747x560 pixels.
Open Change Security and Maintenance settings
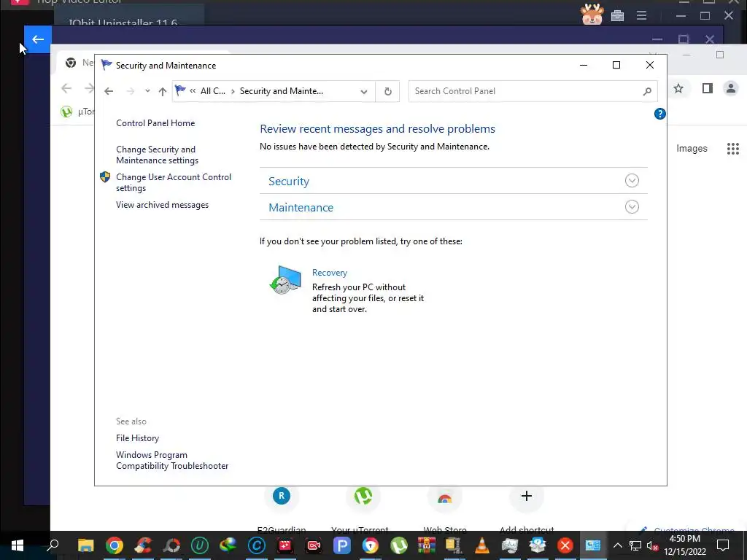tap(157, 155)
